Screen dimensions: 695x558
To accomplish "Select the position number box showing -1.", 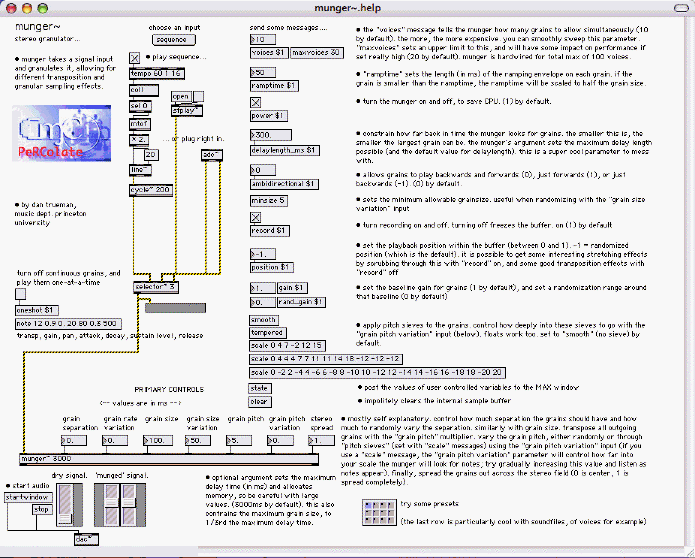I will point(263,254).
